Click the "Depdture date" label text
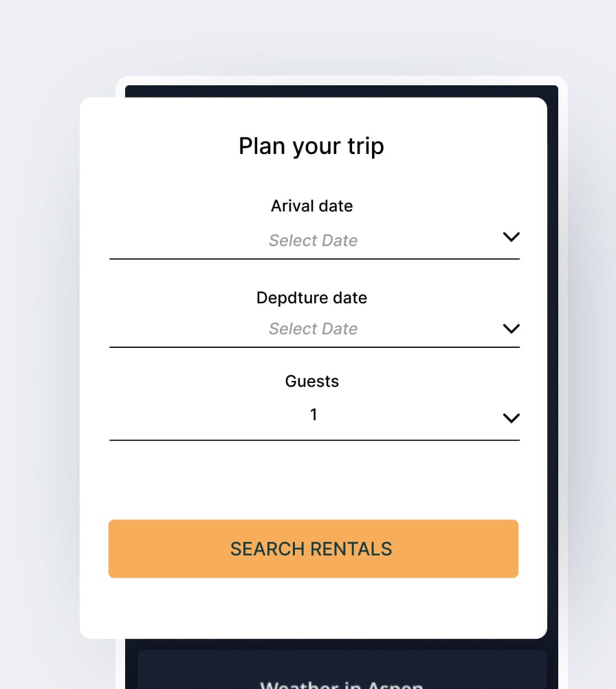616x689 pixels. (x=311, y=298)
